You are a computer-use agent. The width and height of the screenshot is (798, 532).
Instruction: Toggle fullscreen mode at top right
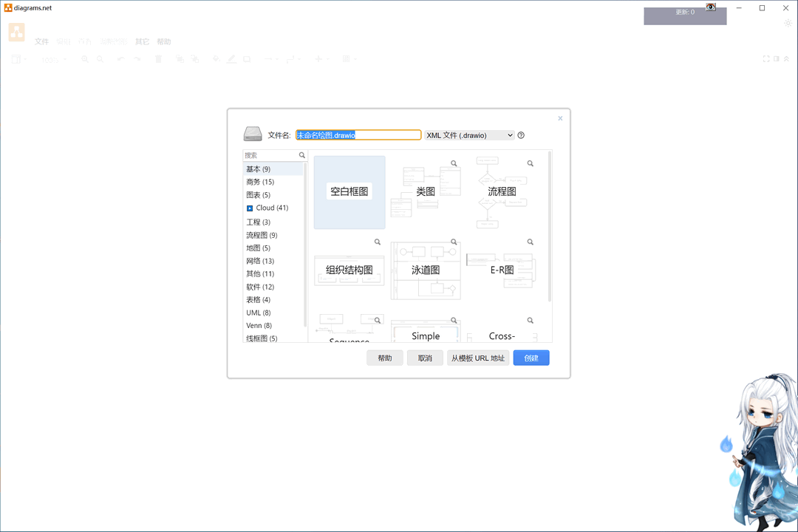point(765,58)
